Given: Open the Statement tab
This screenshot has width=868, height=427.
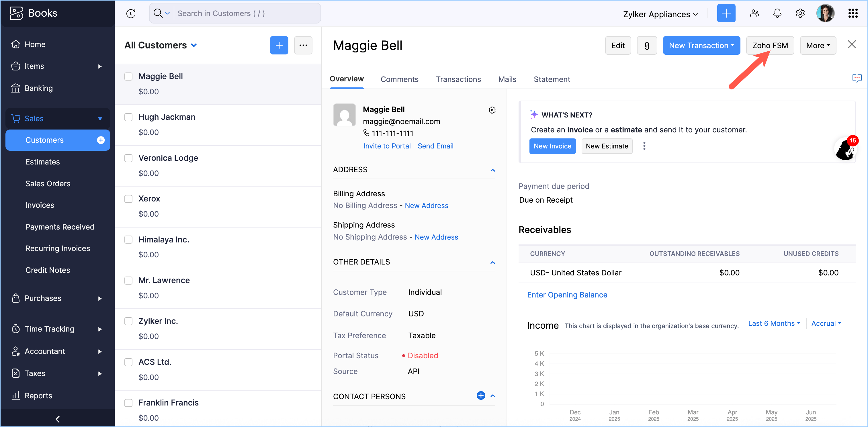Looking at the screenshot, I should (552, 79).
